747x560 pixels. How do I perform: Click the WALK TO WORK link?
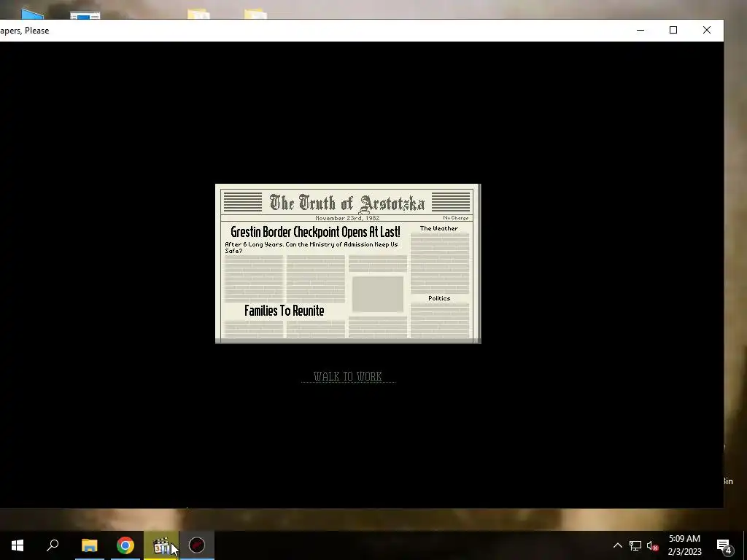click(348, 376)
